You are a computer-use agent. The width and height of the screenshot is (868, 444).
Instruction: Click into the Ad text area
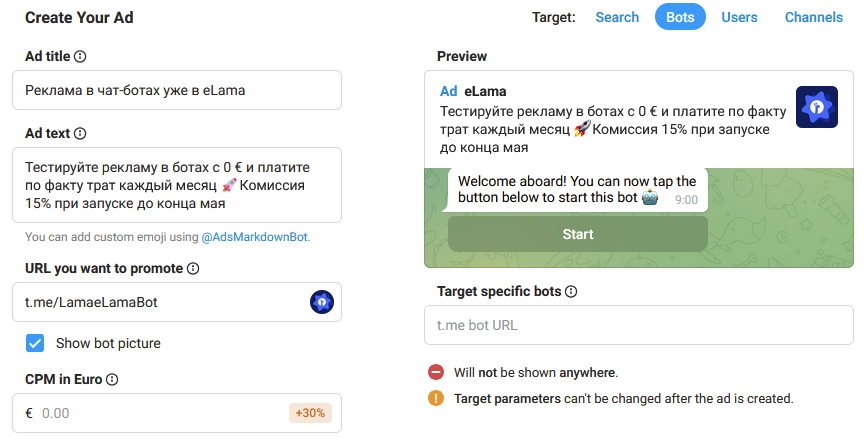coord(177,185)
